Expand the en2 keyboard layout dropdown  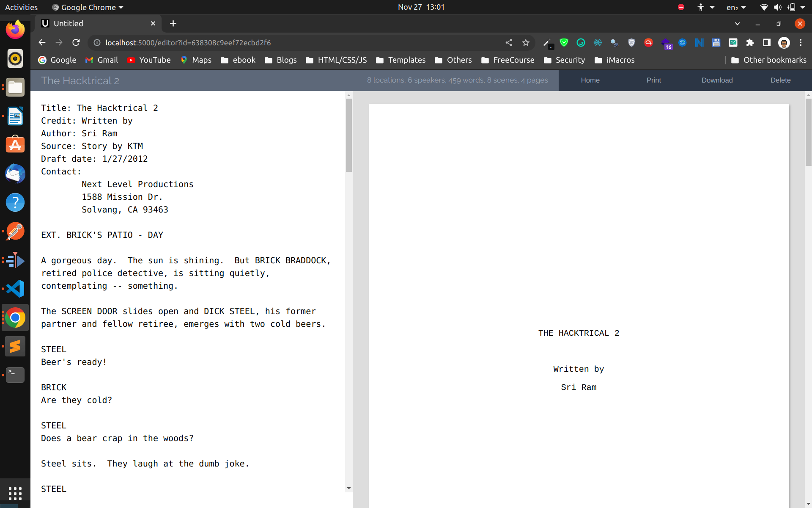(736, 7)
